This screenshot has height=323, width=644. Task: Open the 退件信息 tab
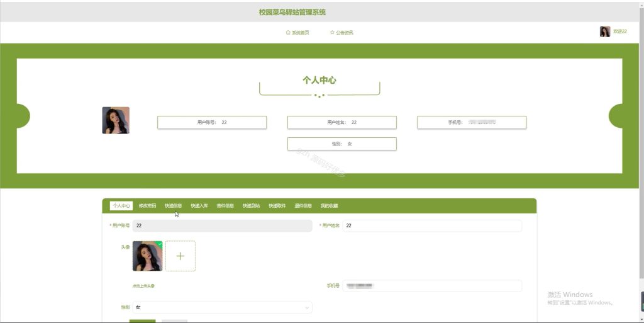tap(303, 206)
